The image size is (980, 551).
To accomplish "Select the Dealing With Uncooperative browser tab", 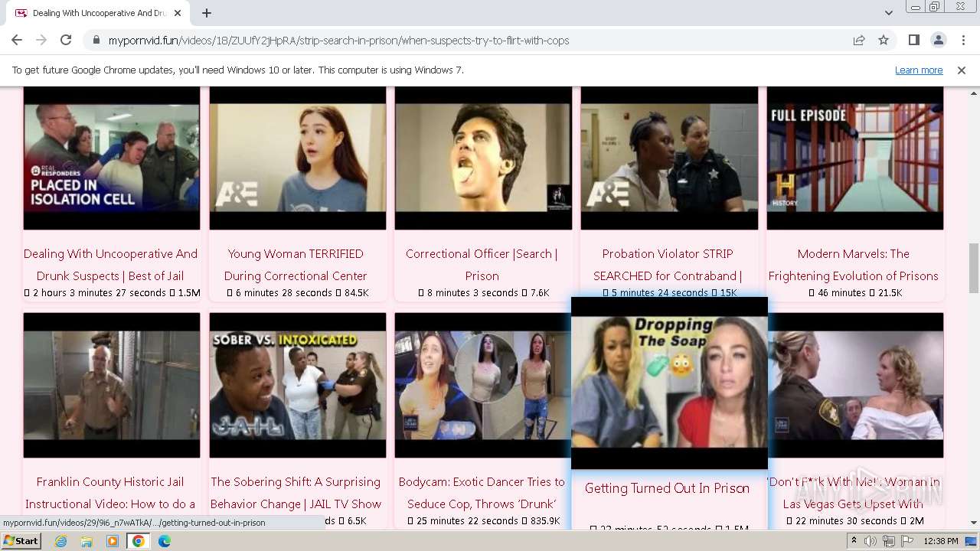I will click(x=98, y=13).
